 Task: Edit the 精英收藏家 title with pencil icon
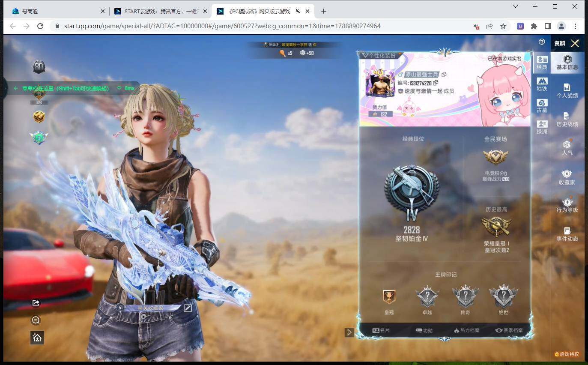click(x=188, y=308)
